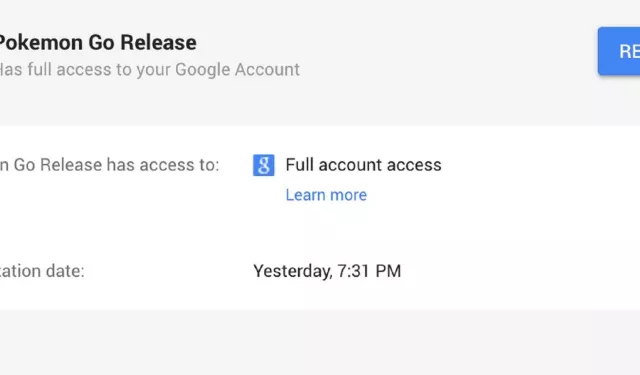Open the Learn more link
Viewport: 640px width, 375px height.
326,195
